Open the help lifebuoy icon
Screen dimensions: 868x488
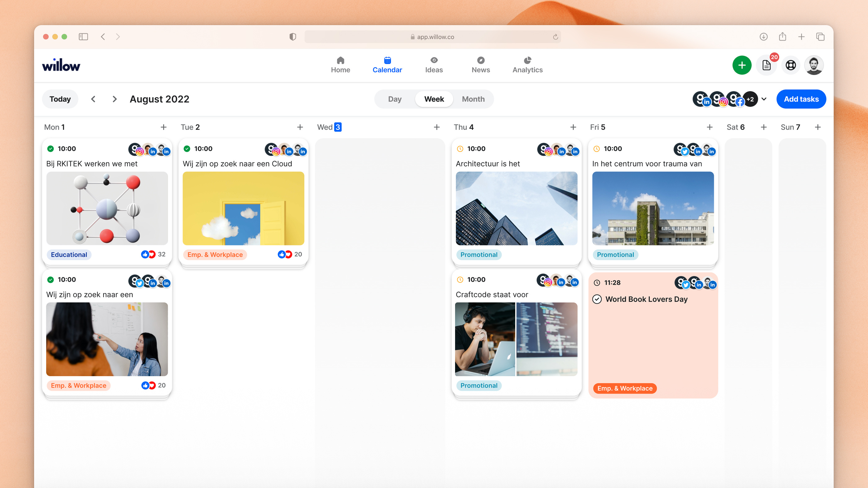790,65
